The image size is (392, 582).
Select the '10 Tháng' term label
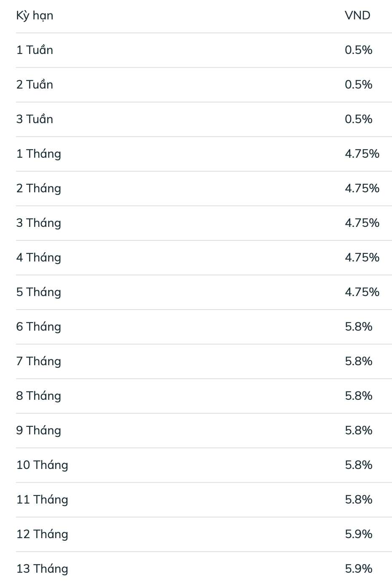[x=42, y=465]
